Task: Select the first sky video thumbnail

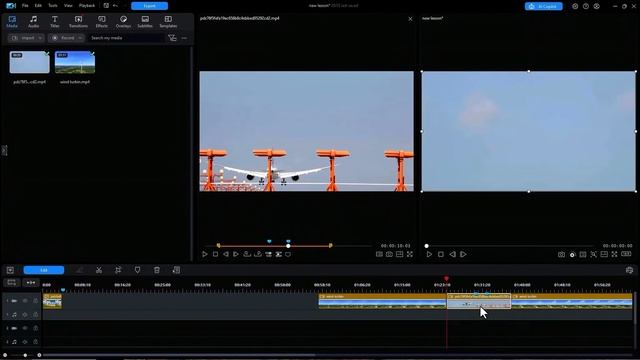Action: [29, 62]
